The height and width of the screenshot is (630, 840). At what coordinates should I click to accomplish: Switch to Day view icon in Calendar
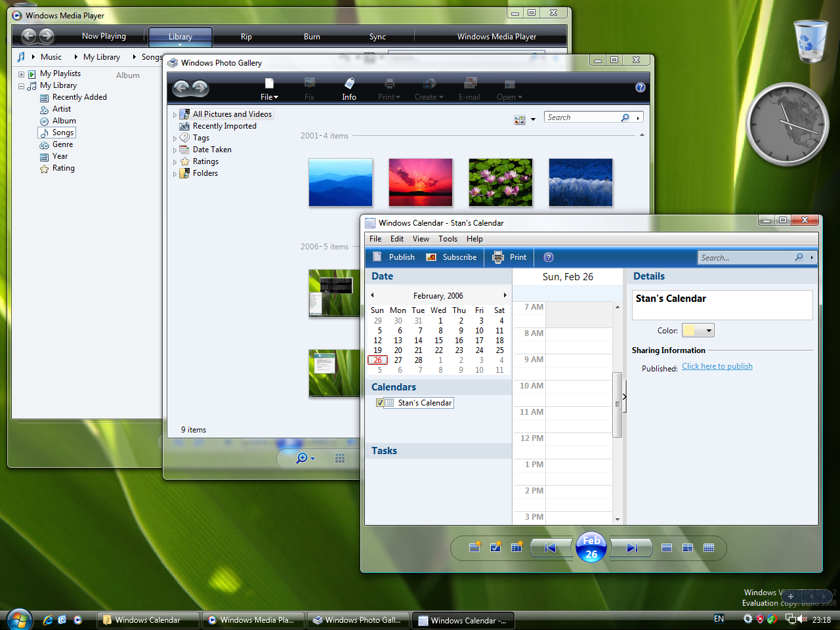[x=667, y=547]
